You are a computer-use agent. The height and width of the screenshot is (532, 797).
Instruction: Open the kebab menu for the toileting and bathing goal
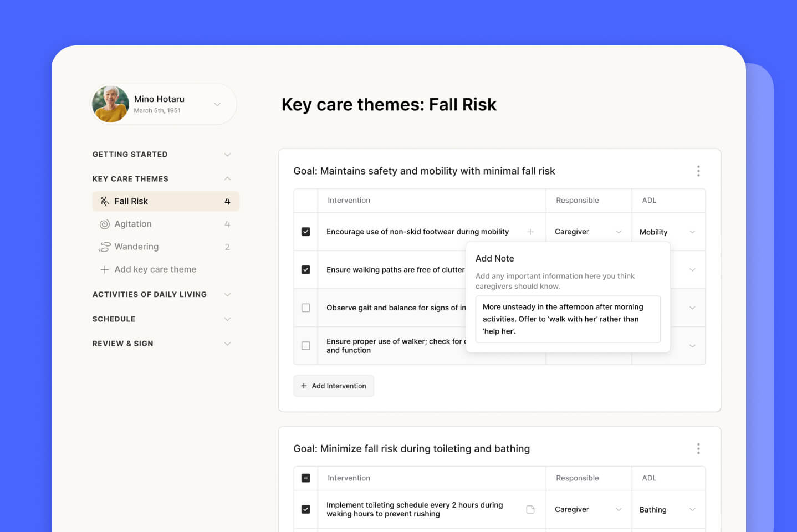coord(698,448)
